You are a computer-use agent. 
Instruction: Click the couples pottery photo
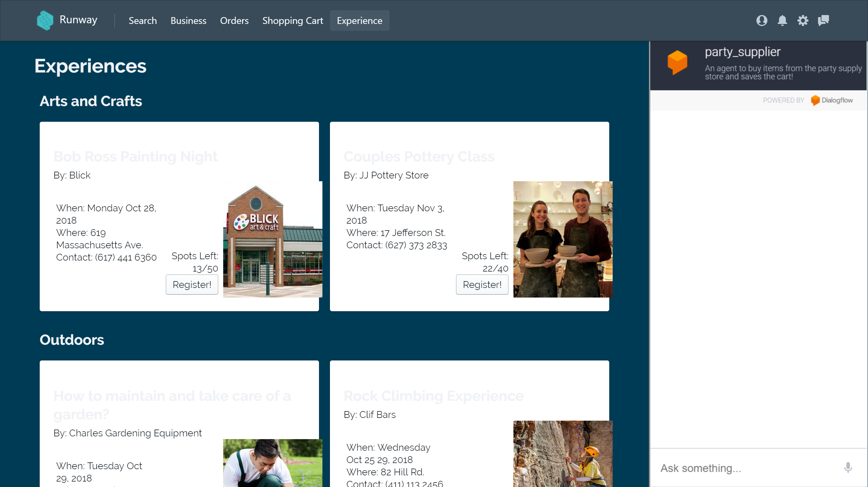pos(563,239)
